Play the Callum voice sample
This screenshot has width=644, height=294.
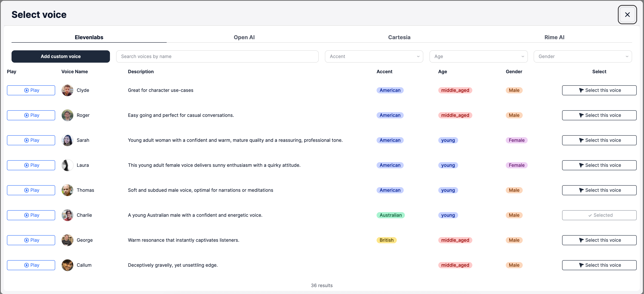tap(31, 265)
